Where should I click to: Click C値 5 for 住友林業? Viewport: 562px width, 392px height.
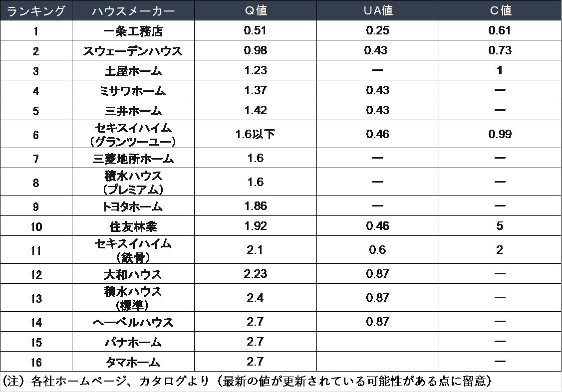(x=500, y=226)
